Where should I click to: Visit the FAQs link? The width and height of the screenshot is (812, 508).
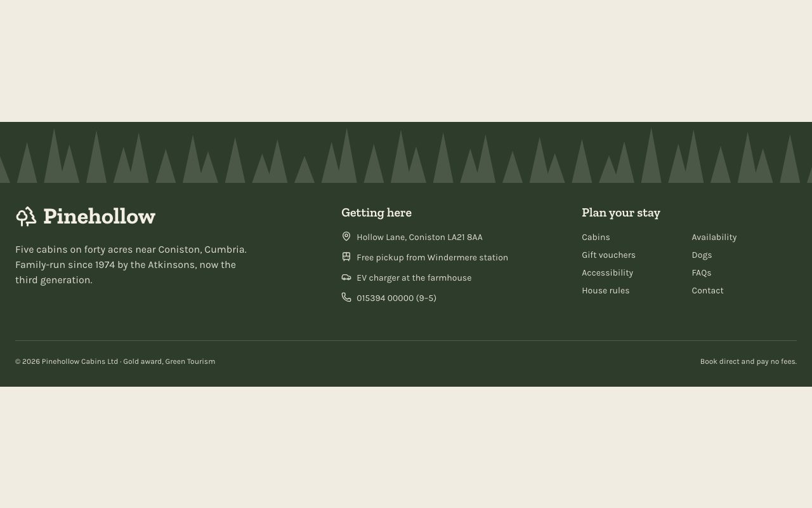coord(701,272)
